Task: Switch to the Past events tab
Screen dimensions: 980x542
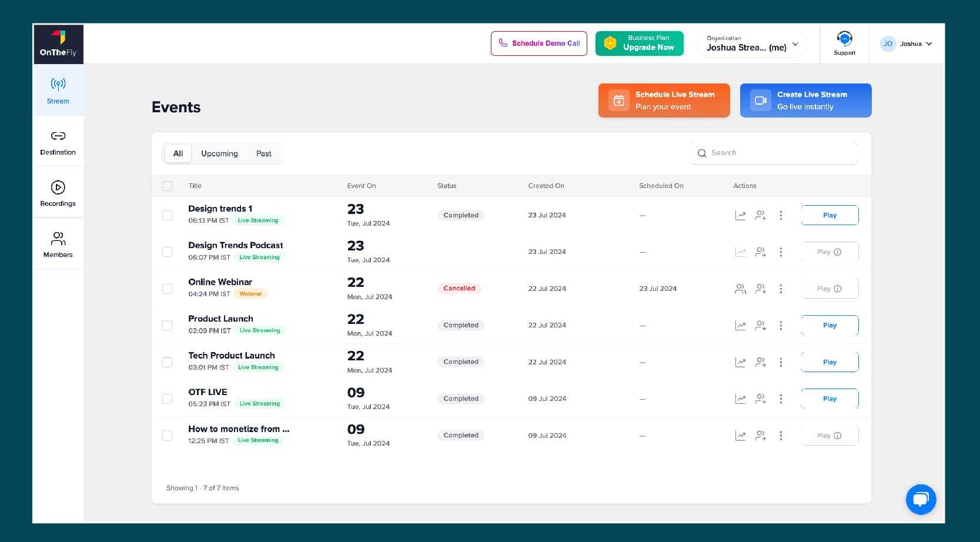Action: point(263,153)
